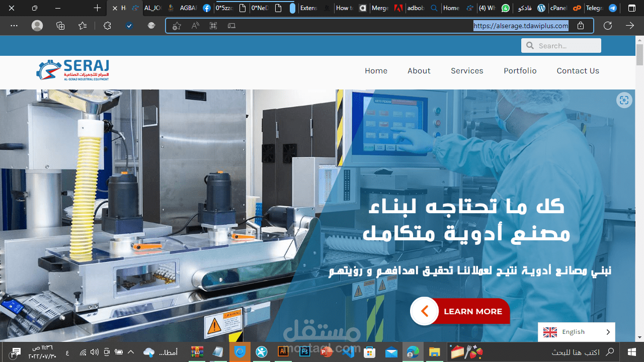Go forward with the arrow icon

[630, 26]
